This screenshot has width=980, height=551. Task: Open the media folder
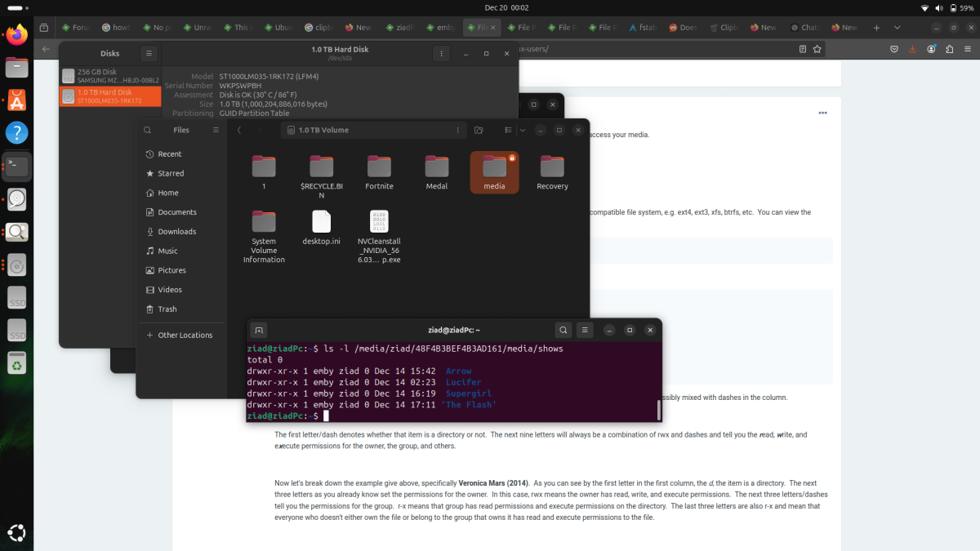(494, 171)
